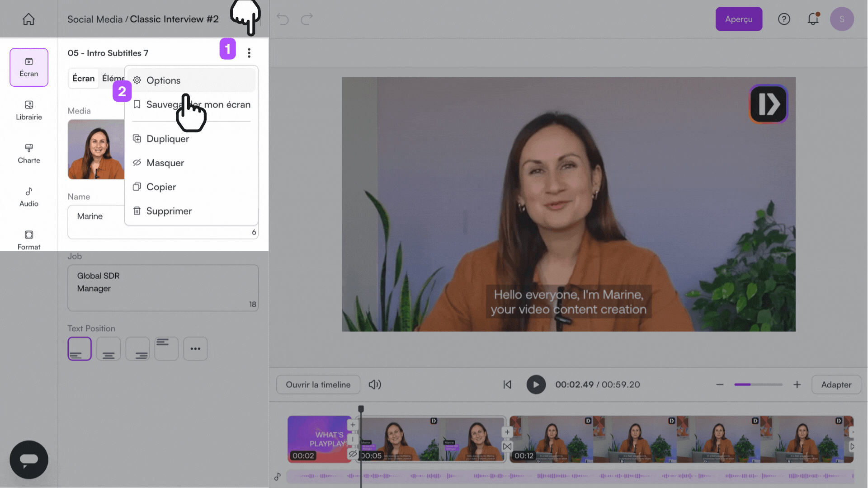Click the Aperçu button
This screenshot has width=868, height=488.
[739, 19]
